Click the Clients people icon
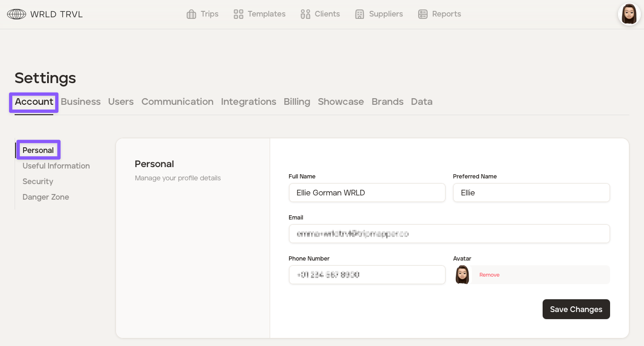The image size is (644, 346). tap(305, 14)
